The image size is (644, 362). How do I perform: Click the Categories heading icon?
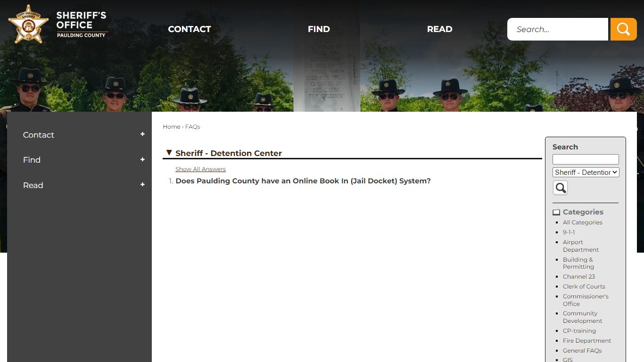[556, 212]
